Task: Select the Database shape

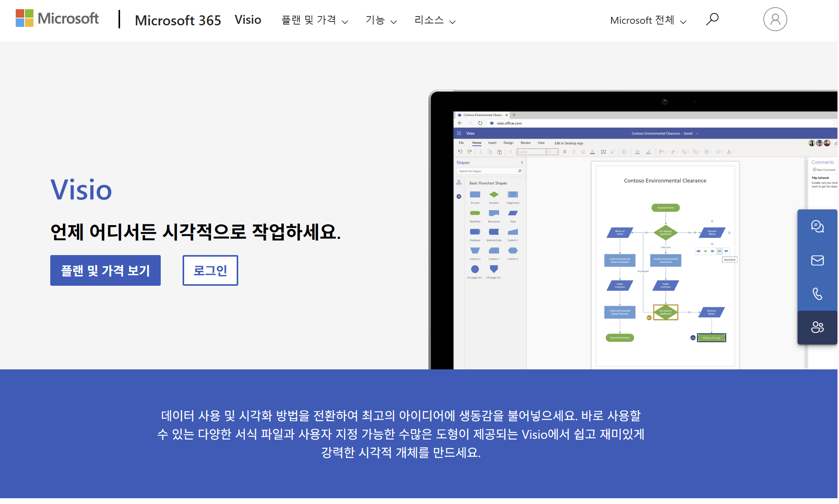Action: click(x=475, y=232)
